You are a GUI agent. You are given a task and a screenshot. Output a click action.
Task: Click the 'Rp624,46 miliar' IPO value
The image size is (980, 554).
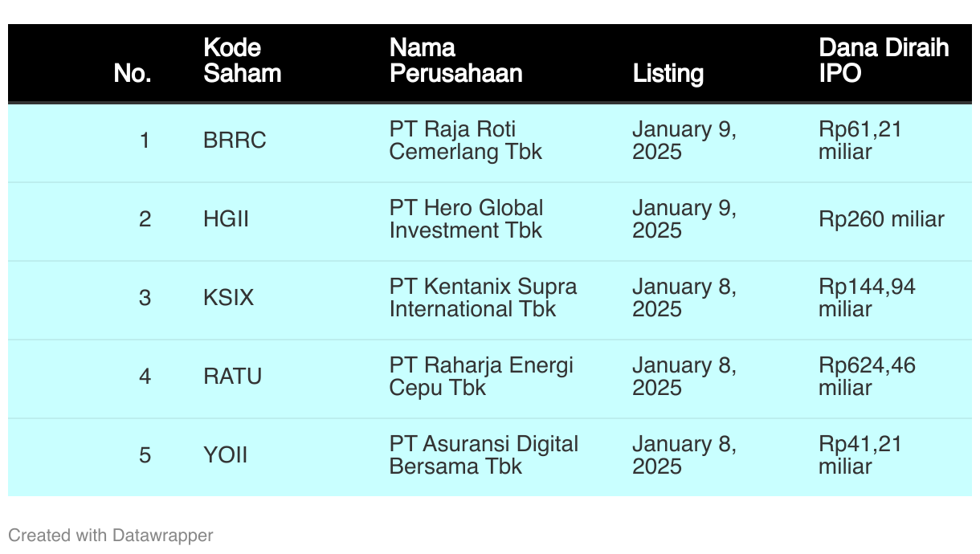tap(867, 377)
